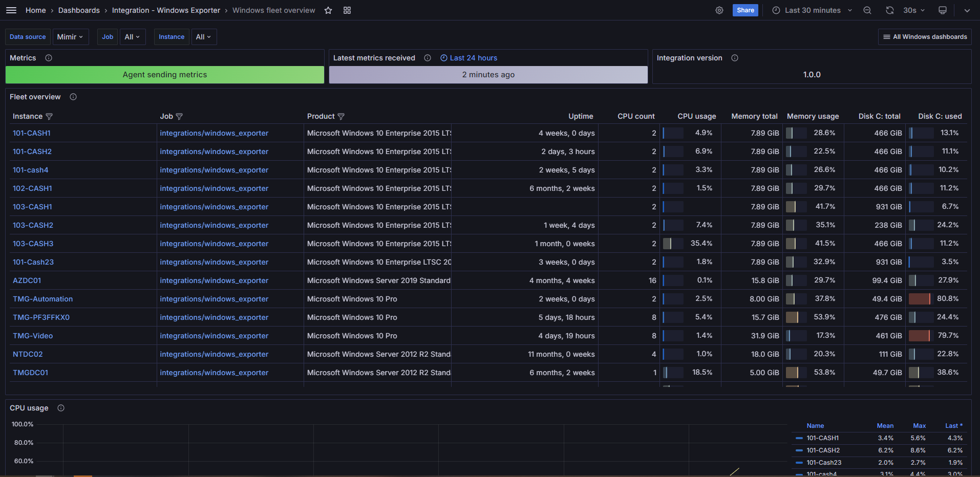This screenshot has width=980, height=477.
Task: Refresh the dashboard now
Action: pyautogui.click(x=890, y=10)
